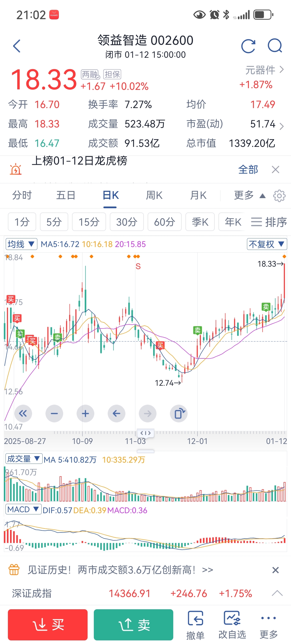Zoom out the K-line chart
The height and width of the screenshot is (644, 291).
coord(54,414)
